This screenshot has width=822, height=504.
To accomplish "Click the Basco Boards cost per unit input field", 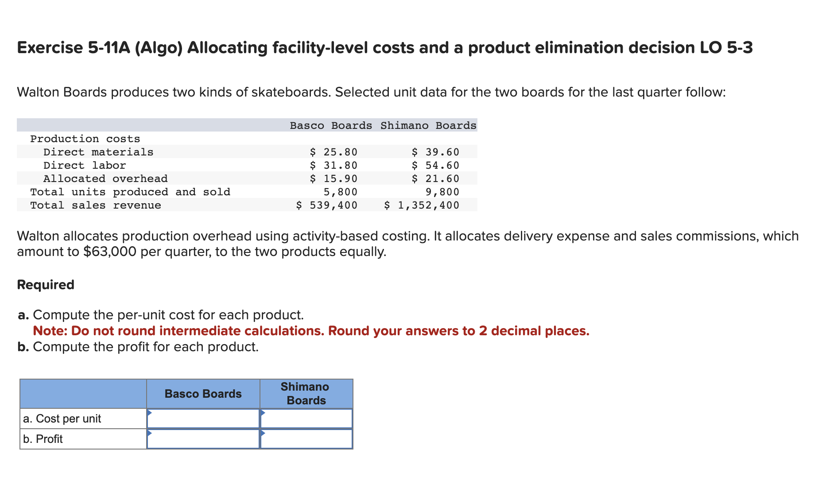I will pos(204,418).
